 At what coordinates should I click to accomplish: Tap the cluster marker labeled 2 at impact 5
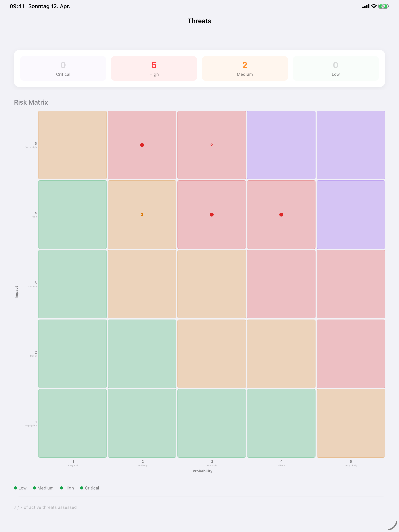click(211, 145)
